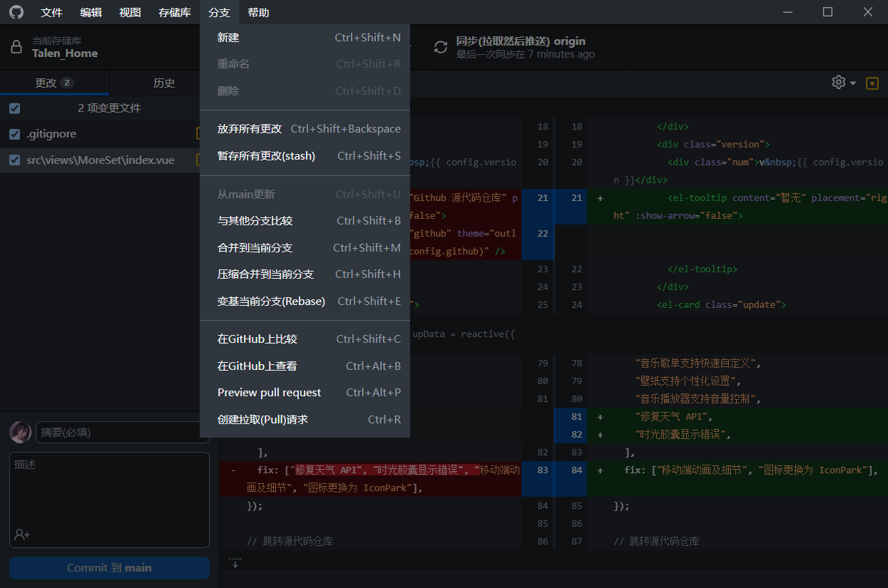Open diff settings with the gear icon
Screen dimensions: 888x588
pos(839,83)
